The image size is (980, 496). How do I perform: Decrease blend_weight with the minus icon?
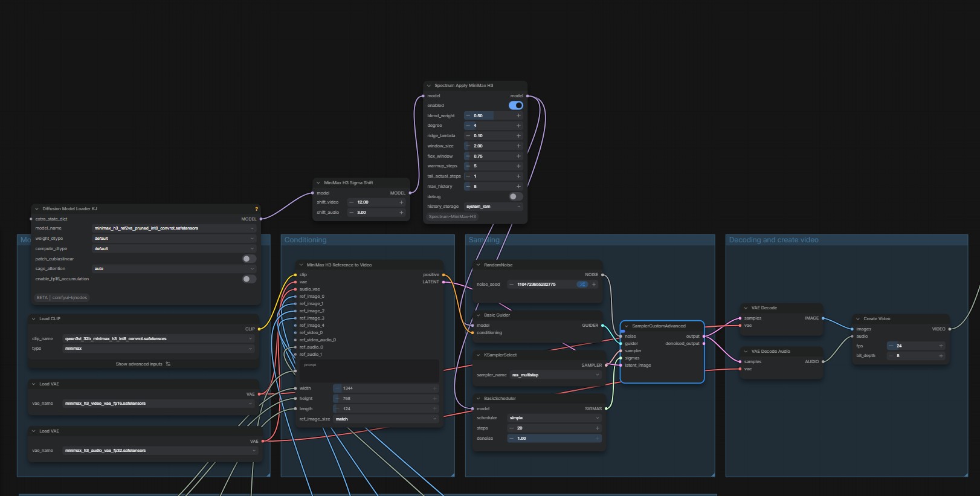[468, 116]
